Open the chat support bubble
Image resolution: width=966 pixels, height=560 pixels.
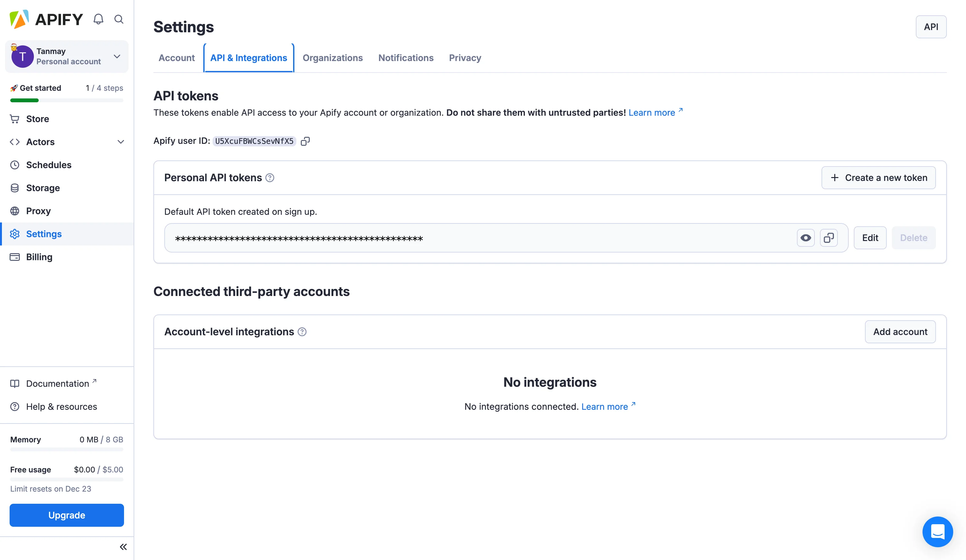tap(937, 532)
